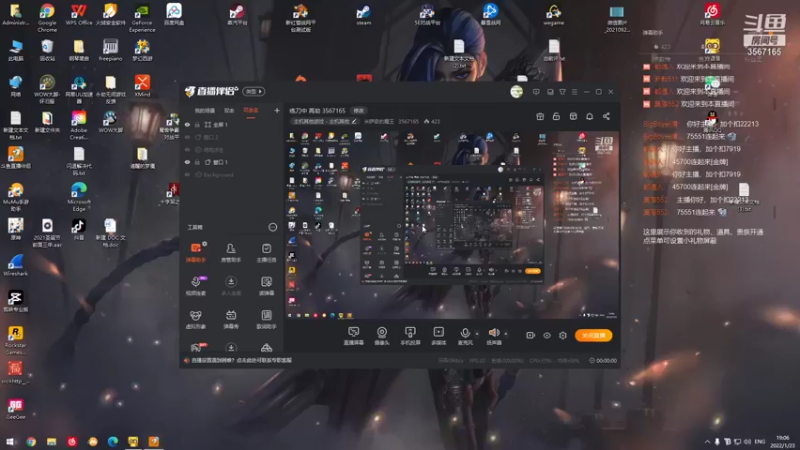Open the Steam desktop shortcut
Screen dimensions: 800x450
point(363,14)
